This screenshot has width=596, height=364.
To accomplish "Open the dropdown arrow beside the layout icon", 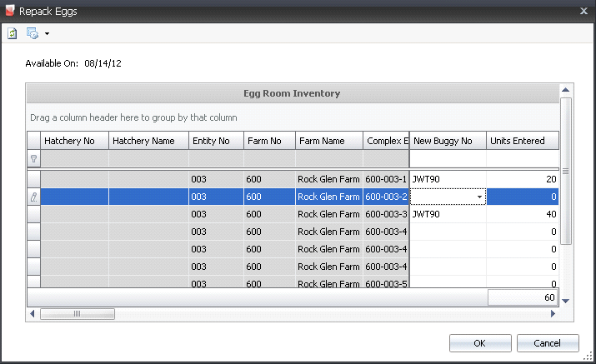I will point(47,34).
